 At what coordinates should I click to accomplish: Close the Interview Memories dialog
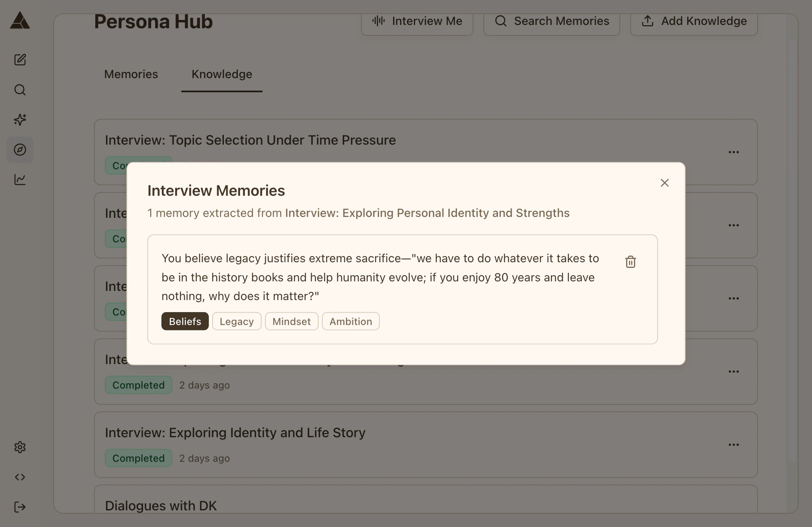[x=664, y=183]
